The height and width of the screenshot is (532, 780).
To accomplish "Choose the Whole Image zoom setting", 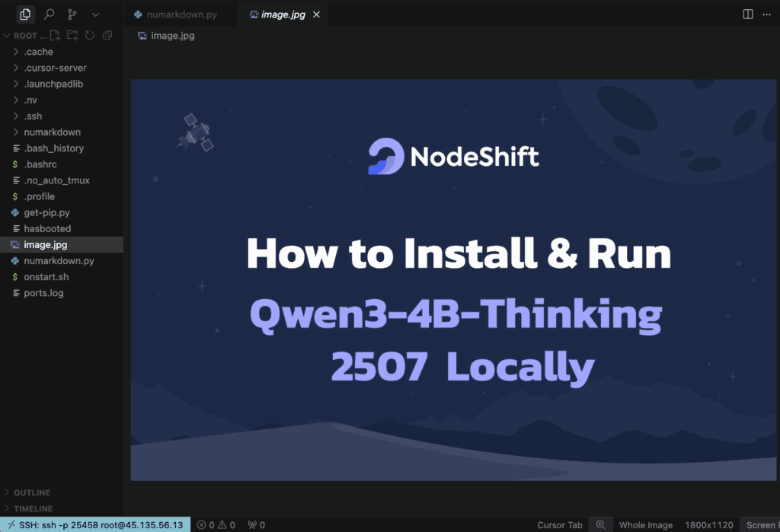I will click(x=646, y=525).
